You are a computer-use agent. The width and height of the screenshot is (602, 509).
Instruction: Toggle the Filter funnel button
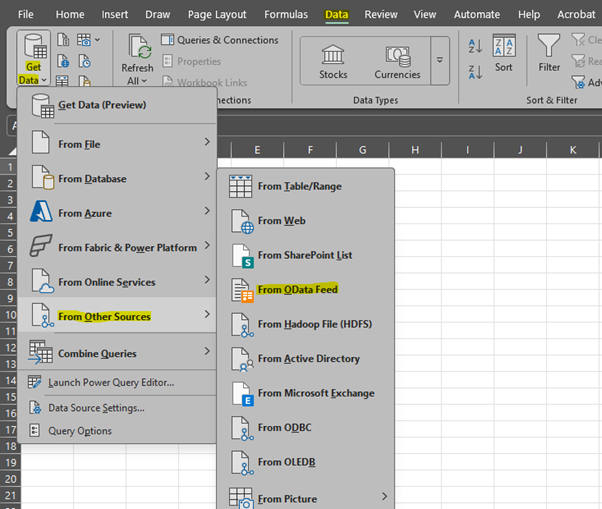coord(549,53)
